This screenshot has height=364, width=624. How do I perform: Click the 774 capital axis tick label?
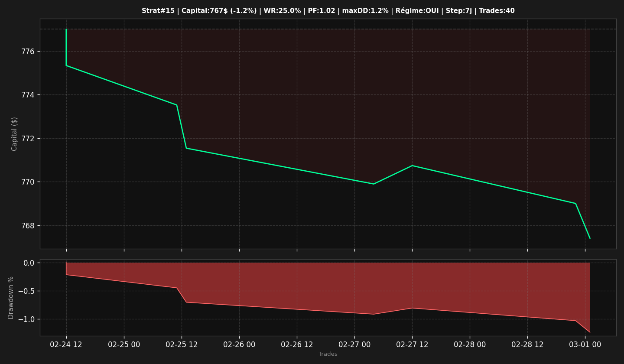[28, 95]
